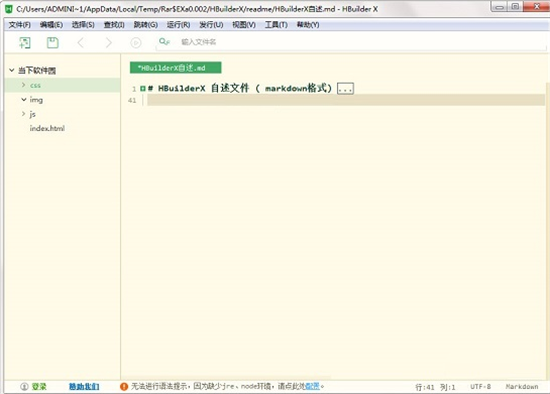Open the 查找(I) menu
The width and height of the screenshot is (550, 394).
[x=114, y=25]
